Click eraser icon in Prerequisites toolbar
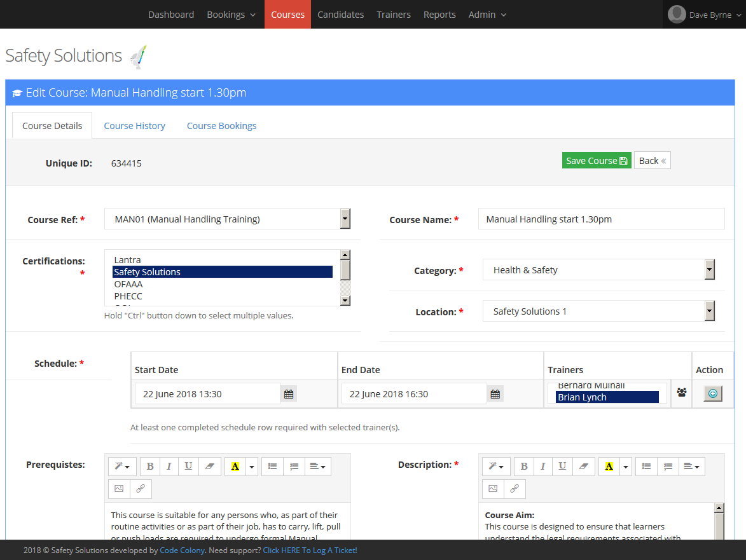The height and width of the screenshot is (560, 746). click(210, 467)
